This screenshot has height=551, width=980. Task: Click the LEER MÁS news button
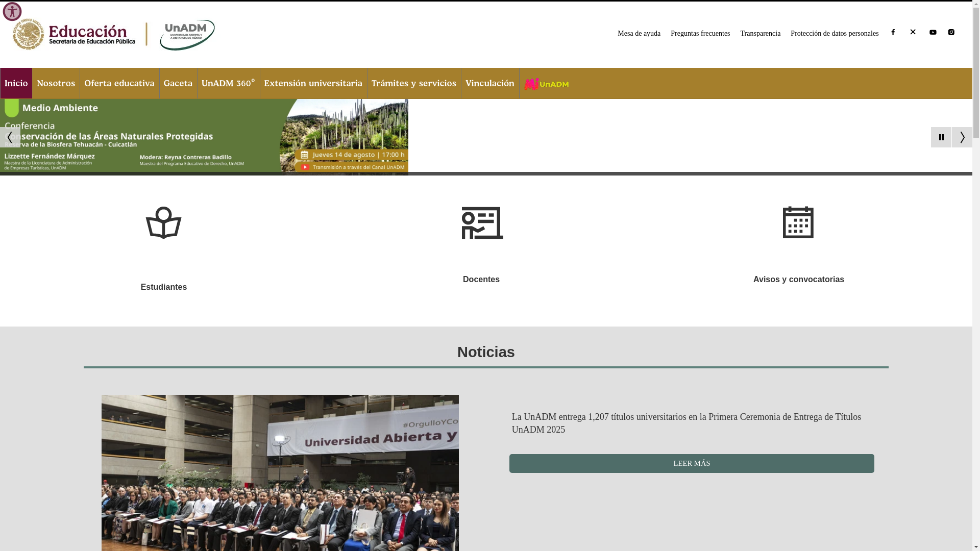(692, 463)
